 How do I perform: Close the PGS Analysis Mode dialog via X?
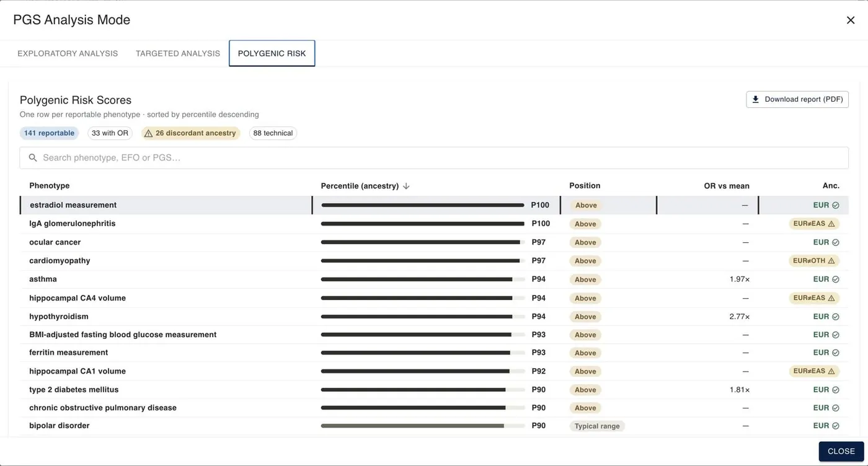(x=850, y=20)
